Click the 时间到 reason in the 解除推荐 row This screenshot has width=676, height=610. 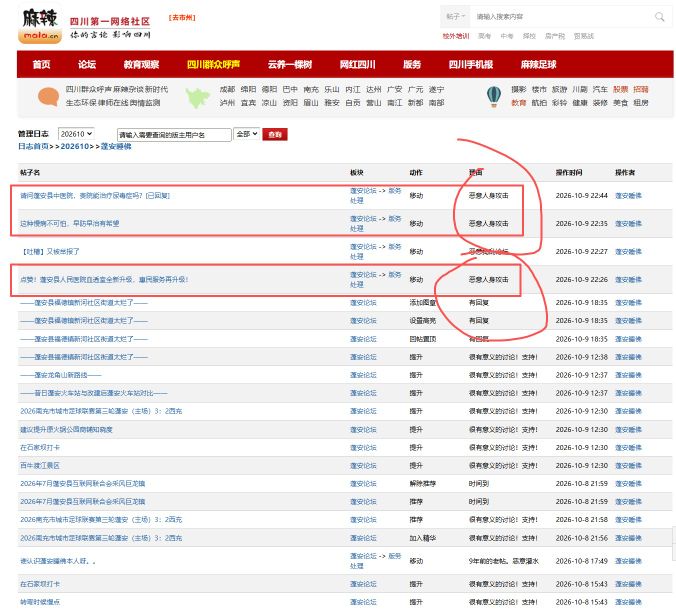click(x=479, y=484)
